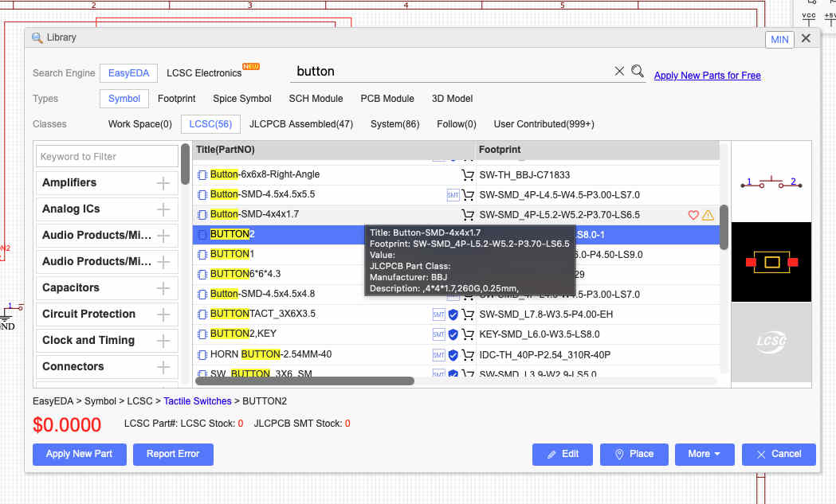The width and height of the screenshot is (836, 504).
Task: Clear the search text with the X icon
Action: [x=619, y=72]
